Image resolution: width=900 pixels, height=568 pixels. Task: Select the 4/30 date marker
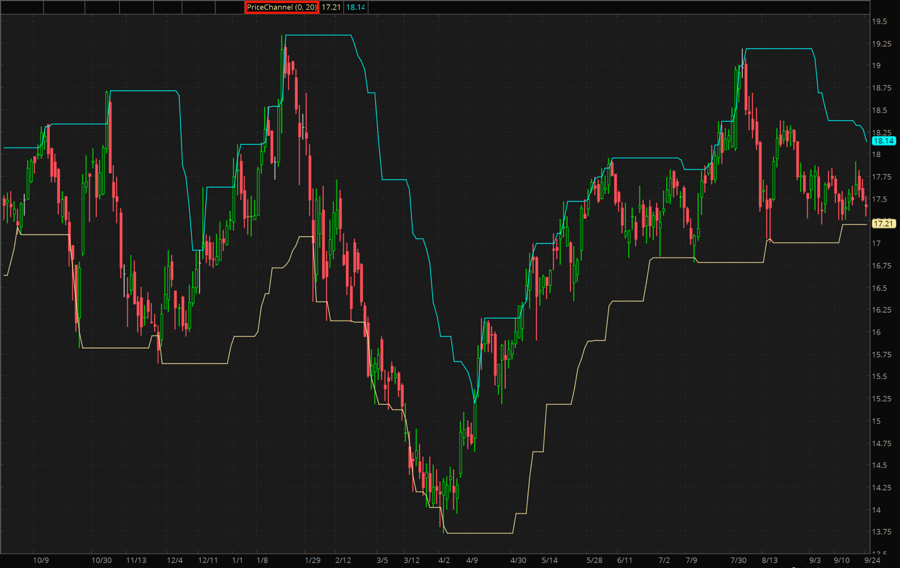(x=517, y=560)
